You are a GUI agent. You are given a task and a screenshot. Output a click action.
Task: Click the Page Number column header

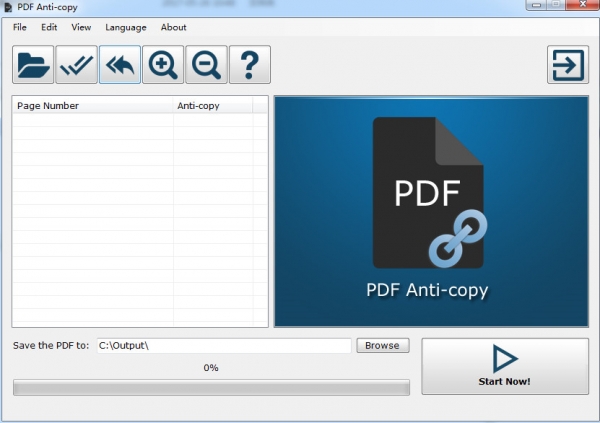pos(92,105)
